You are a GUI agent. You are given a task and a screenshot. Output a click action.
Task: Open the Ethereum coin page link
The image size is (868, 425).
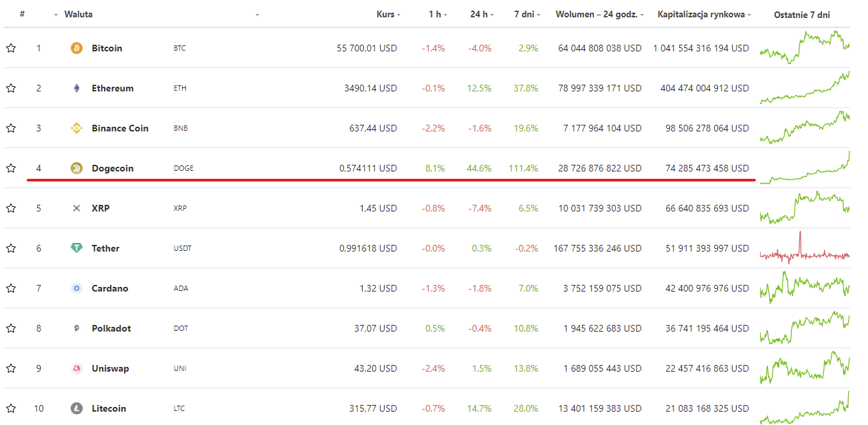pyautogui.click(x=113, y=88)
